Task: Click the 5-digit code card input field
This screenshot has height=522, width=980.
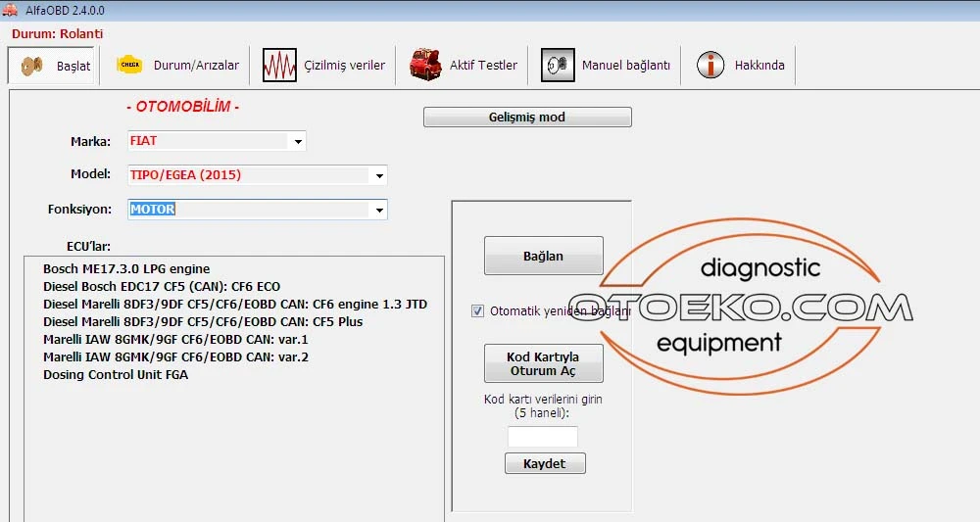Action: (543, 437)
